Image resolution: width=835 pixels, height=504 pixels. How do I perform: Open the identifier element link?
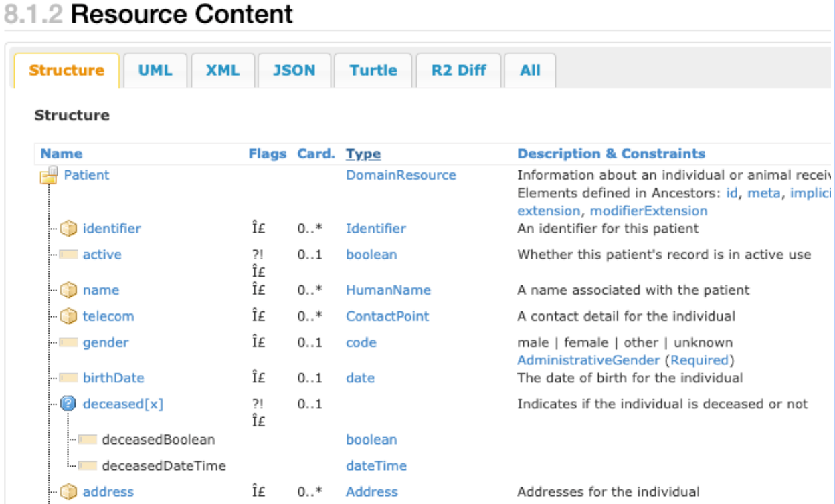tap(112, 229)
